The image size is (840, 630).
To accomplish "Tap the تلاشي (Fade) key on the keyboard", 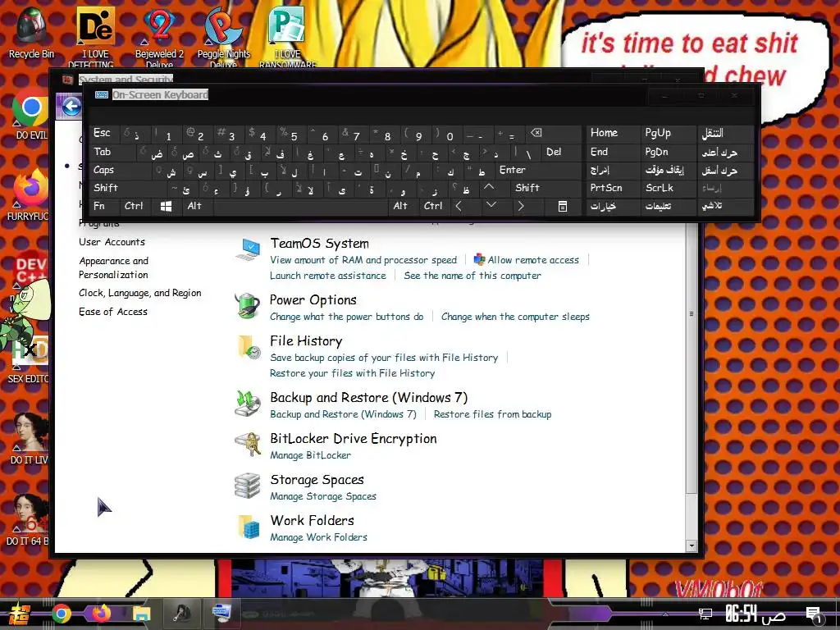I will tap(724, 206).
